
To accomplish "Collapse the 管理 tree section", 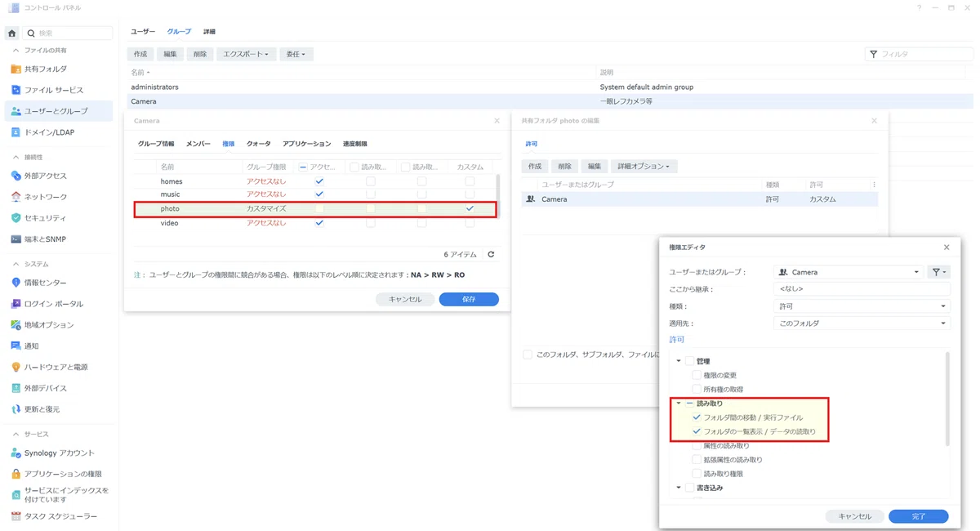I will 679,361.
